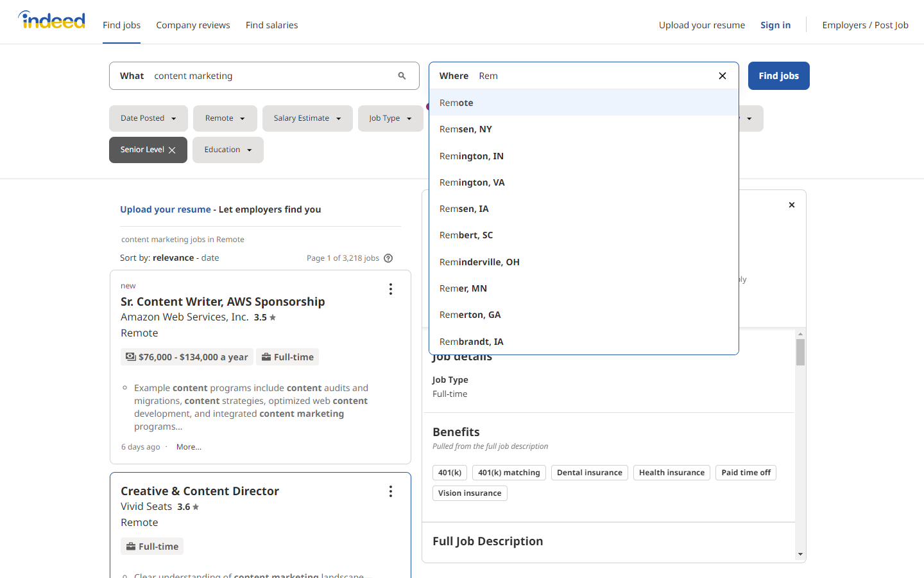Choose Remerton, GA suggestion
924x578 pixels.
pyautogui.click(x=584, y=315)
